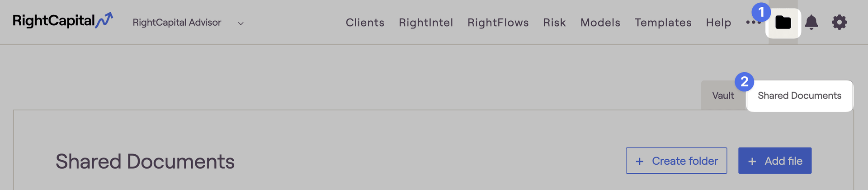This screenshot has width=868, height=190.
Task: Click the Help menu item
Action: click(x=718, y=23)
